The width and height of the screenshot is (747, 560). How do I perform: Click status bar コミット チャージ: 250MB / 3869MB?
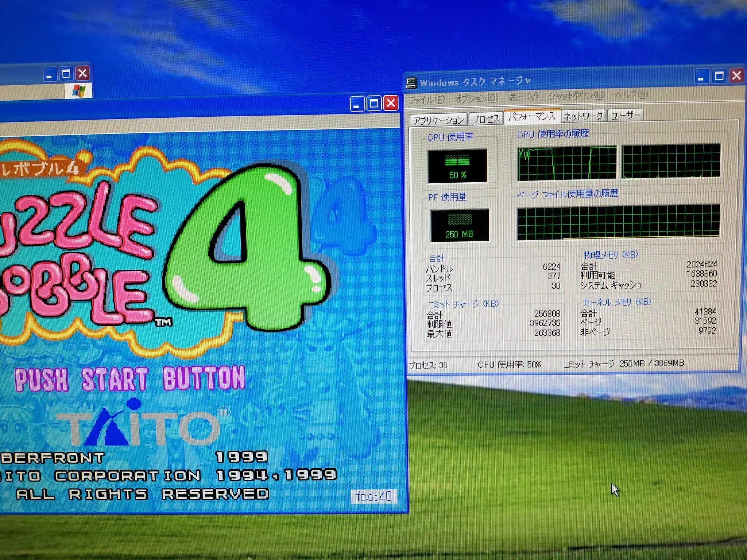coord(624,363)
